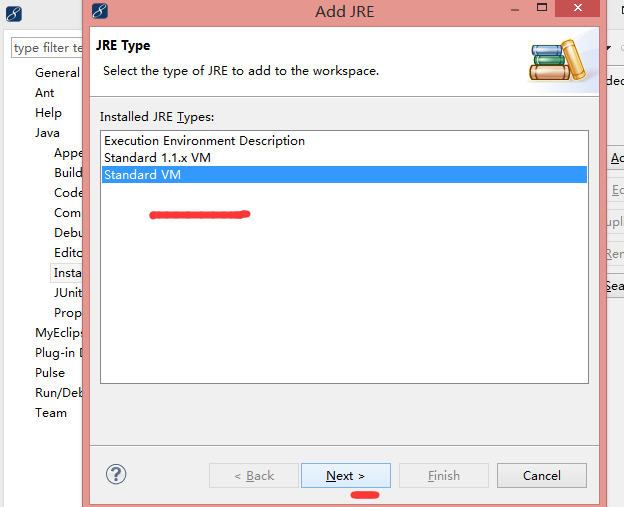Open Ant in Preferences tree
Screen dimensions: 624x507
point(45,93)
